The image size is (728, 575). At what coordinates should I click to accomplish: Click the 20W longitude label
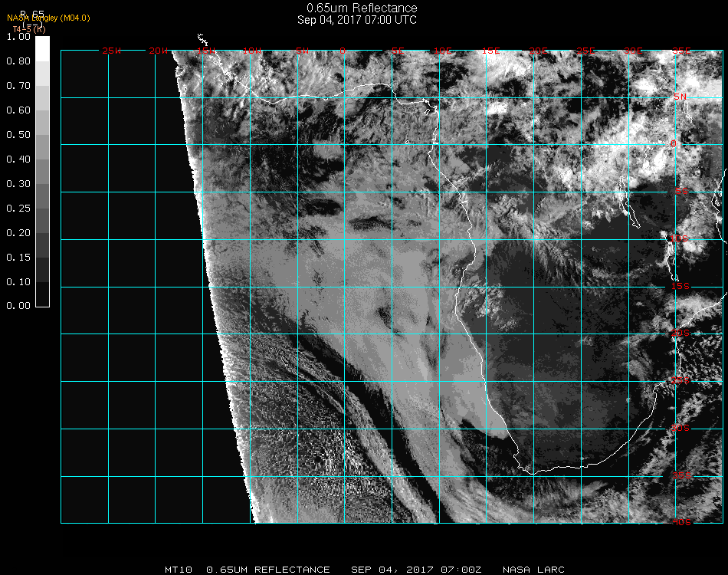pyautogui.click(x=159, y=51)
